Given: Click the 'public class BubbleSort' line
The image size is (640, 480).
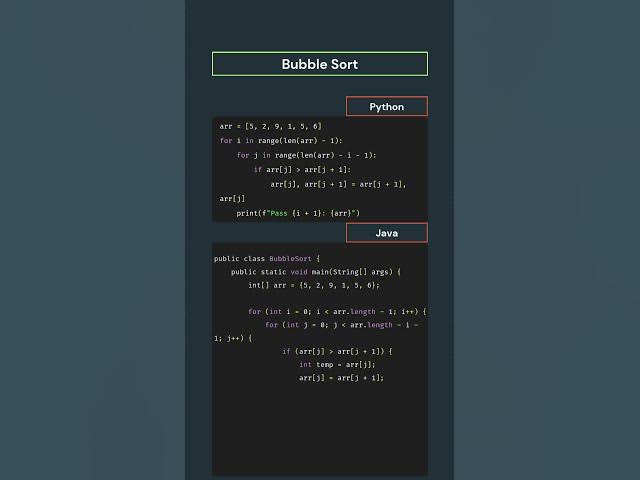Looking at the screenshot, I should coord(267,258).
